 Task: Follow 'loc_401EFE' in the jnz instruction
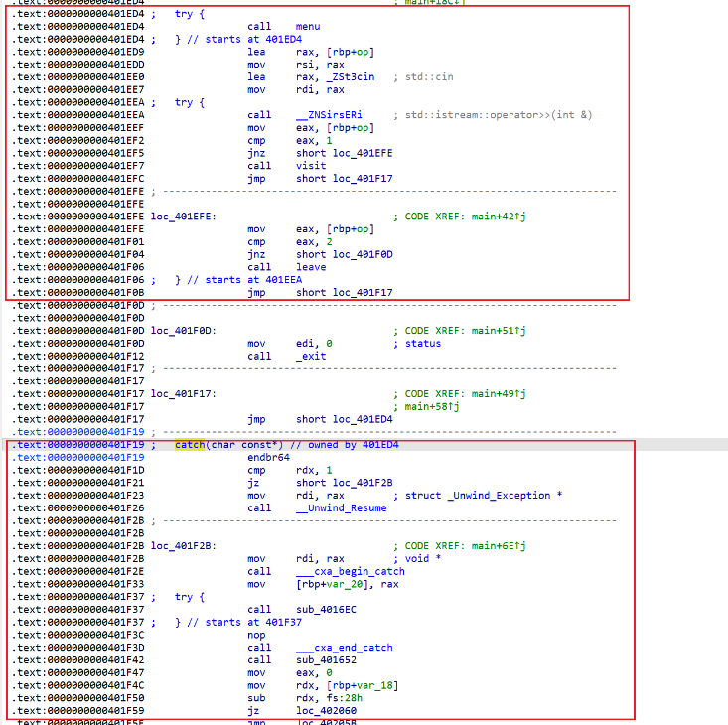[363, 153]
